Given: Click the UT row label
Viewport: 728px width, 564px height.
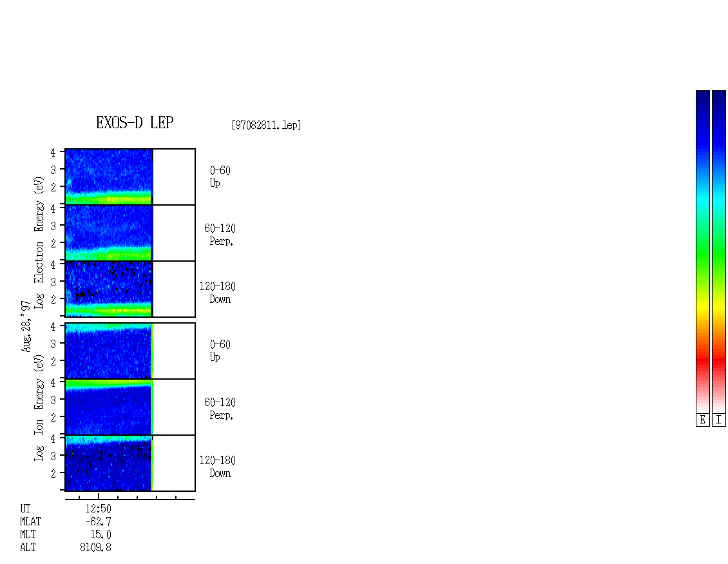Looking at the screenshot, I should (x=26, y=509).
